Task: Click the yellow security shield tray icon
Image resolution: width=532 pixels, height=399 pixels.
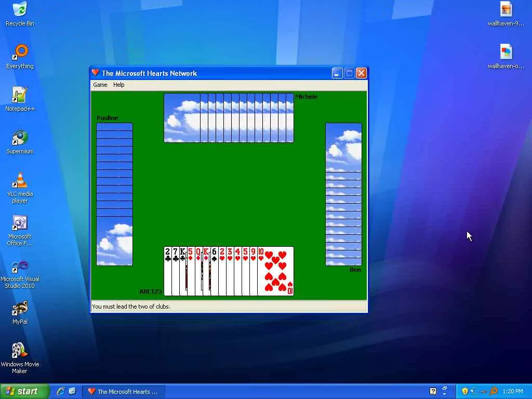Action: click(x=465, y=391)
